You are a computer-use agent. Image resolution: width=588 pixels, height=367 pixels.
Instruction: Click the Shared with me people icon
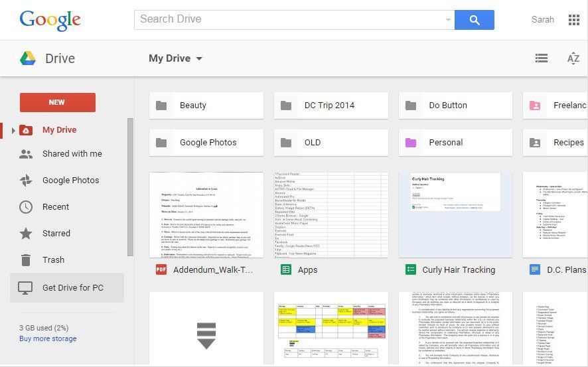[26, 154]
